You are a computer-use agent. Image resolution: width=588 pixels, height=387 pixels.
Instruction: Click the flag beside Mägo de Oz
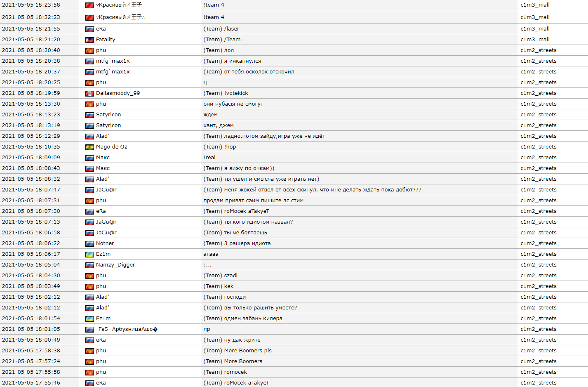pos(89,147)
